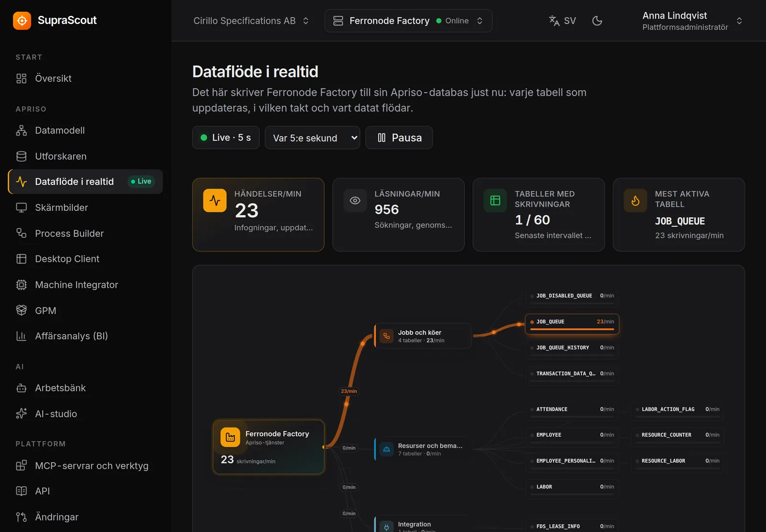
Task: Expand the Ferronode Factory server selector
Action: tap(408, 21)
